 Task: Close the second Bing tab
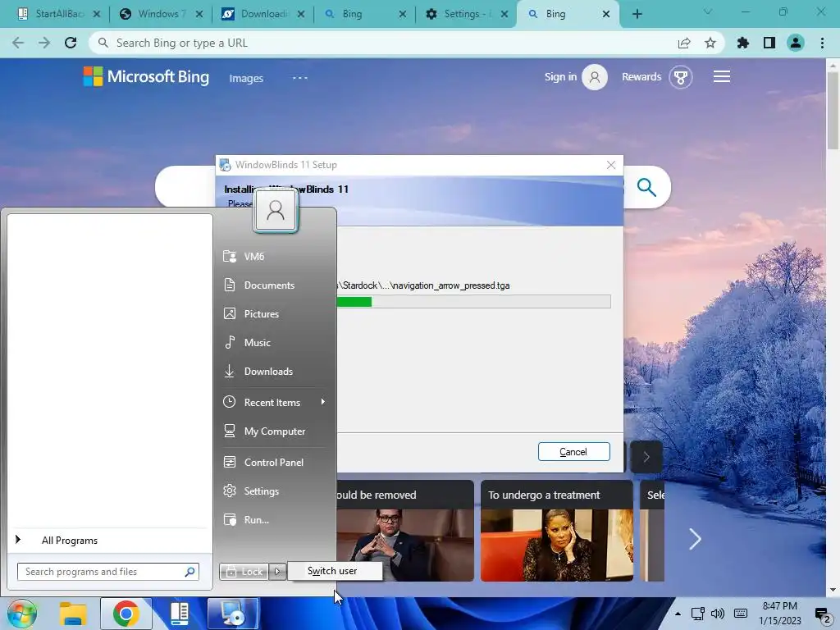pyautogui.click(x=606, y=14)
